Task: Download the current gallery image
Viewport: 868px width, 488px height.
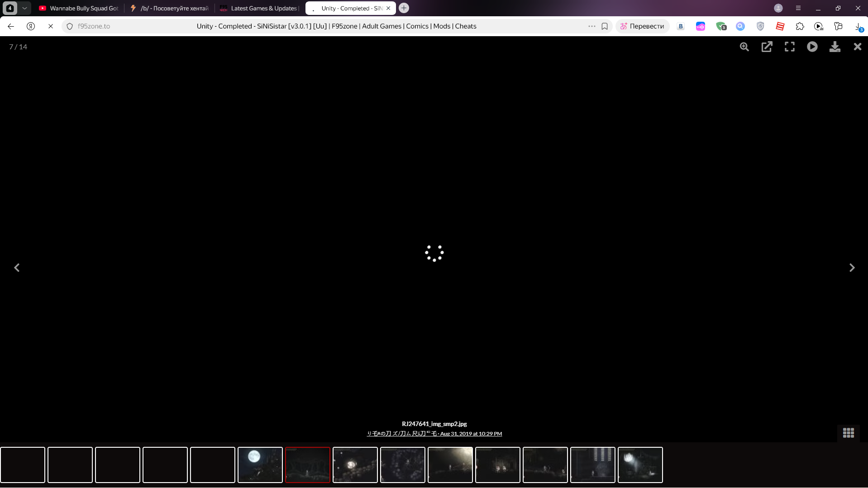Action: (x=835, y=47)
